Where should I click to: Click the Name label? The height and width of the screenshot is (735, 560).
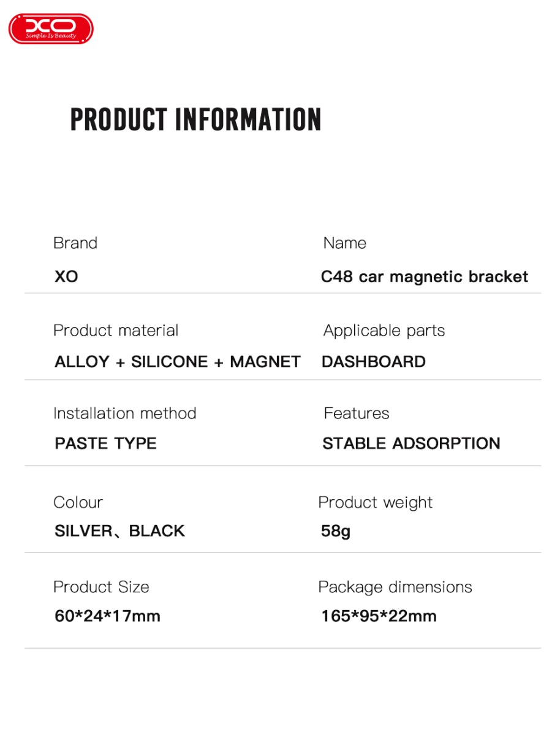[x=344, y=243]
